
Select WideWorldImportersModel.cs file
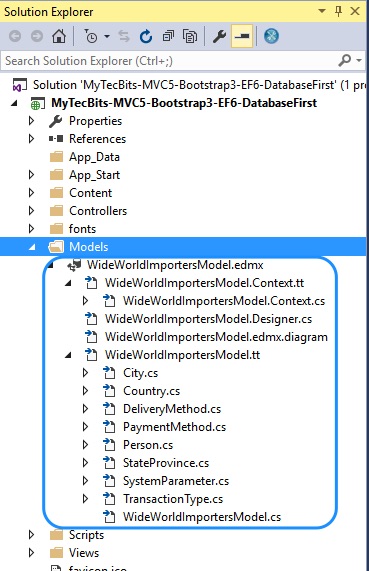tap(202, 517)
